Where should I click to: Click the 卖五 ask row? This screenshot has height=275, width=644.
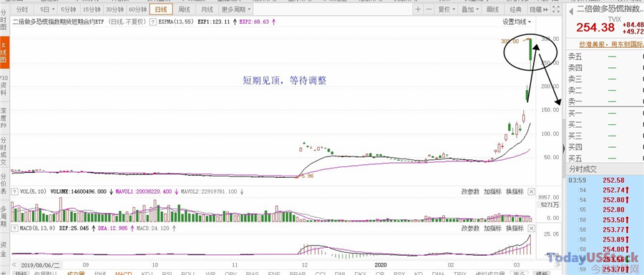605,57
